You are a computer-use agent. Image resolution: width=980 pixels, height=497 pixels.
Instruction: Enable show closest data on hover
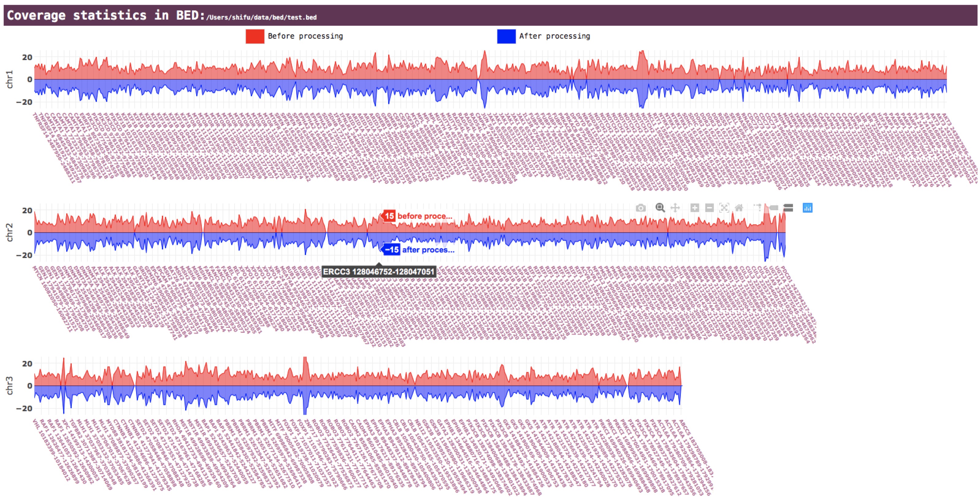coord(773,208)
